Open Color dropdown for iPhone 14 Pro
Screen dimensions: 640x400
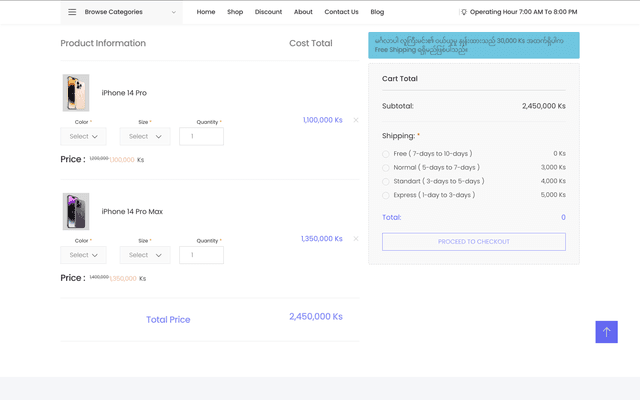[x=83, y=136]
